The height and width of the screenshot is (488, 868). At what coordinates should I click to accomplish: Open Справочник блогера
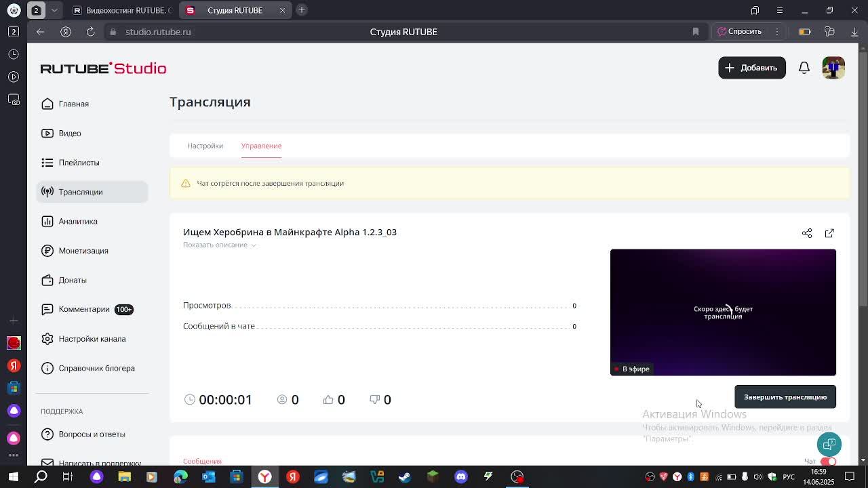click(92, 368)
